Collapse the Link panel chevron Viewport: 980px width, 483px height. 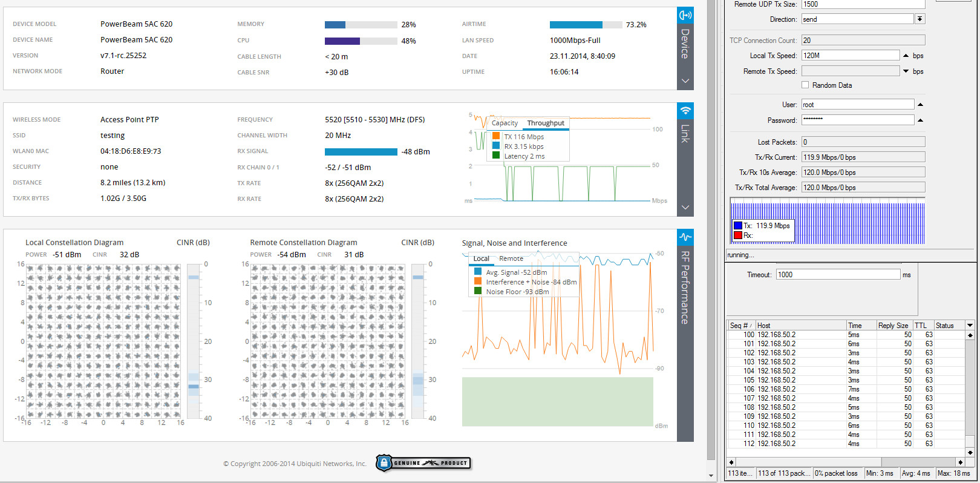pos(685,208)
